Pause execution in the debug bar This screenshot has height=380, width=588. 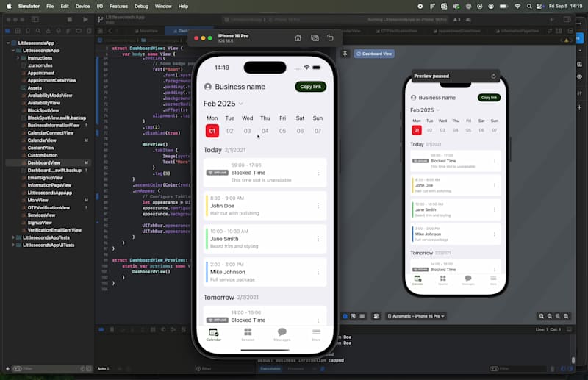tap(112, 330)
